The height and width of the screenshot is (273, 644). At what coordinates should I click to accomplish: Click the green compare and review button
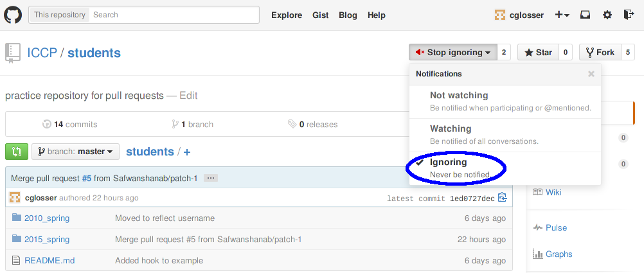click(17, 152)
